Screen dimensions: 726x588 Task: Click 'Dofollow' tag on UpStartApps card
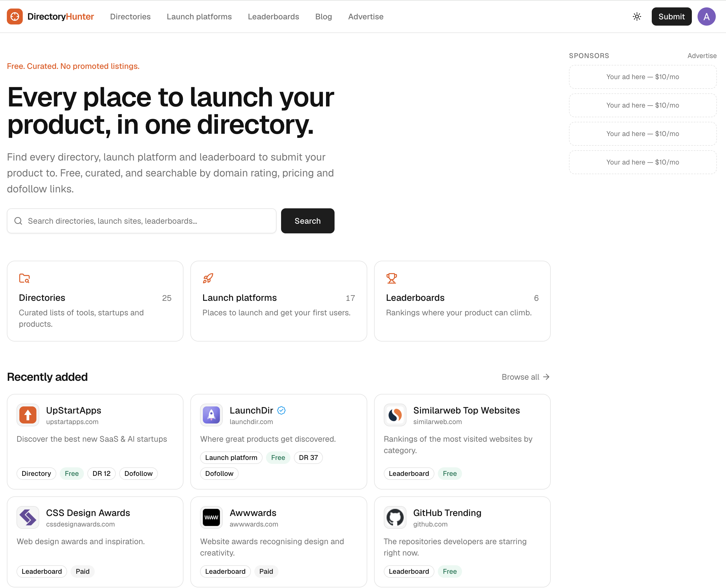[138, 474]
